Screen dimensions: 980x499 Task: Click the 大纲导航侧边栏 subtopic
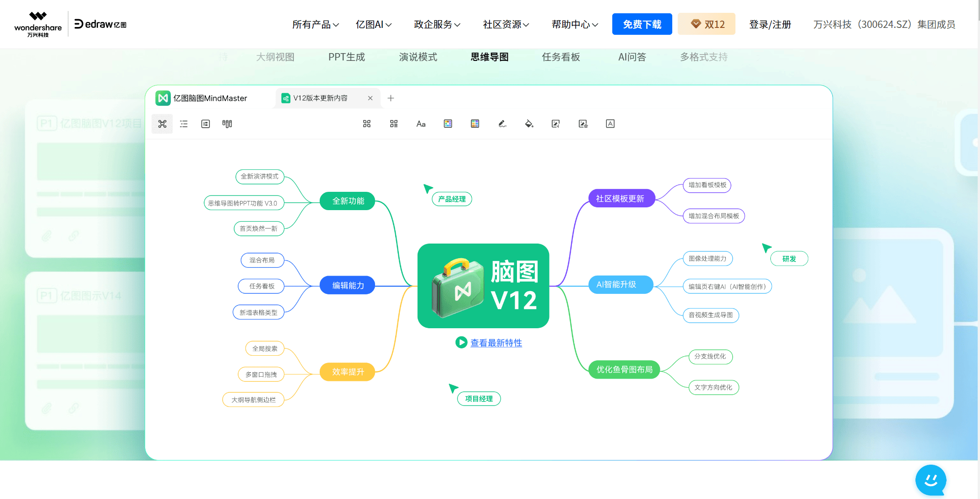(253, 400)
